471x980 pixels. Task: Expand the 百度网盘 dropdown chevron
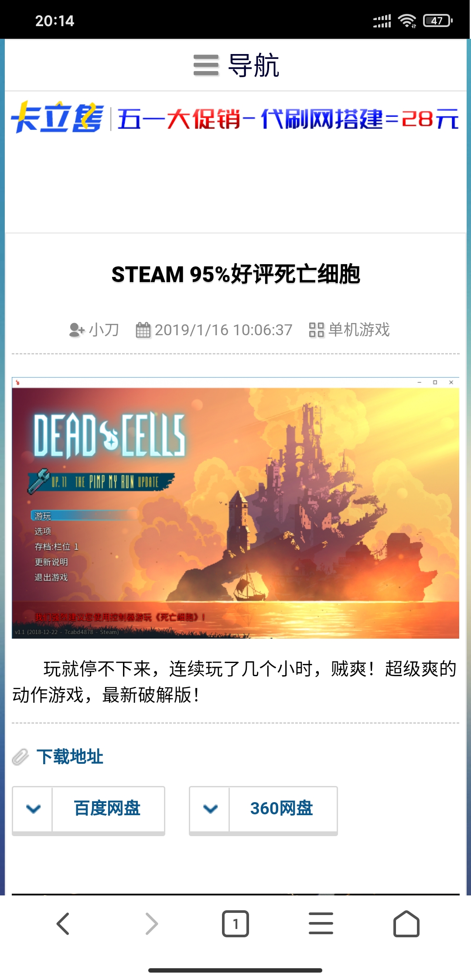coord(33,809)
